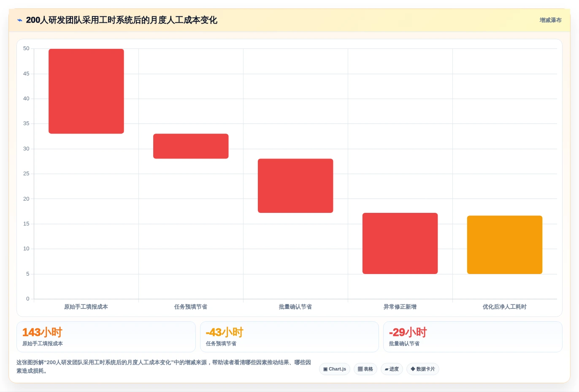Click the 进度 tag
Image resolution: width=579 pixels, height=392 pixels.
pos(392,369)
